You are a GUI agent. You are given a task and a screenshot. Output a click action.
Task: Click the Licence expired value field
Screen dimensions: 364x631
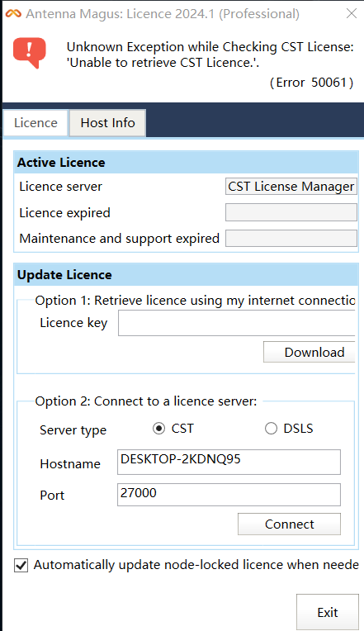tap(291, 212)
